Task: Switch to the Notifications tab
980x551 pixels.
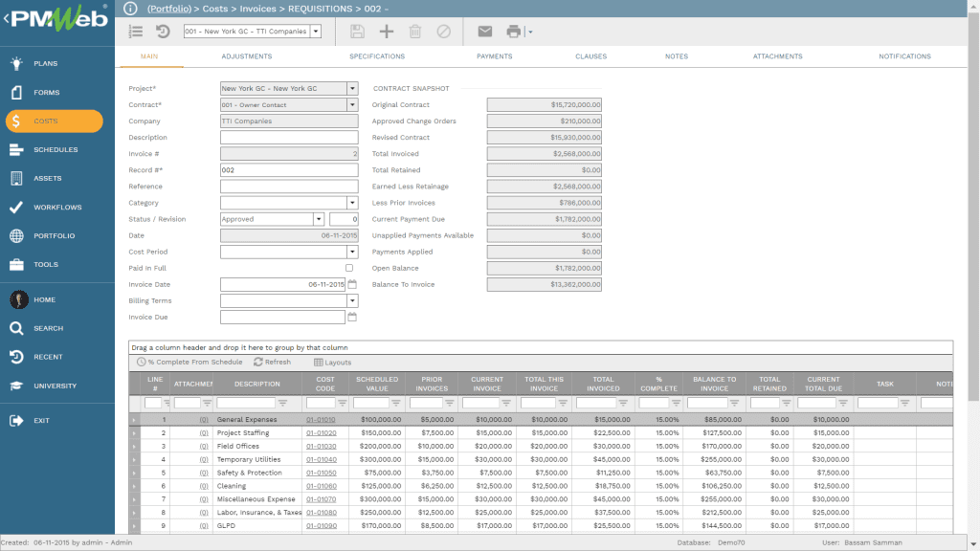Action: 904,56
